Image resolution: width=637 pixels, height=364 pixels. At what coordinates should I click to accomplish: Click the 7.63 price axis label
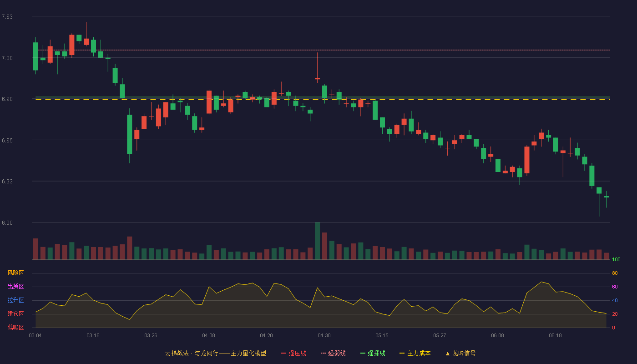[x=7, y=17]
